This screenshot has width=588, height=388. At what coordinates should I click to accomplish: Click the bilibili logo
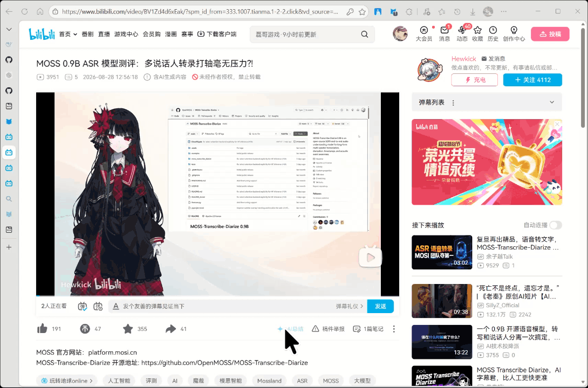click(42, 34)
